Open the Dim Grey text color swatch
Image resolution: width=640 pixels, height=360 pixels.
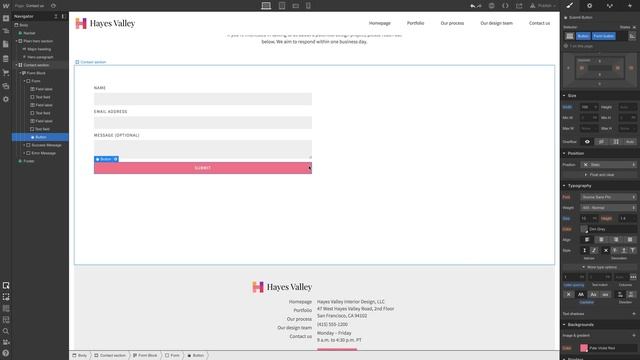pos(584,229)
